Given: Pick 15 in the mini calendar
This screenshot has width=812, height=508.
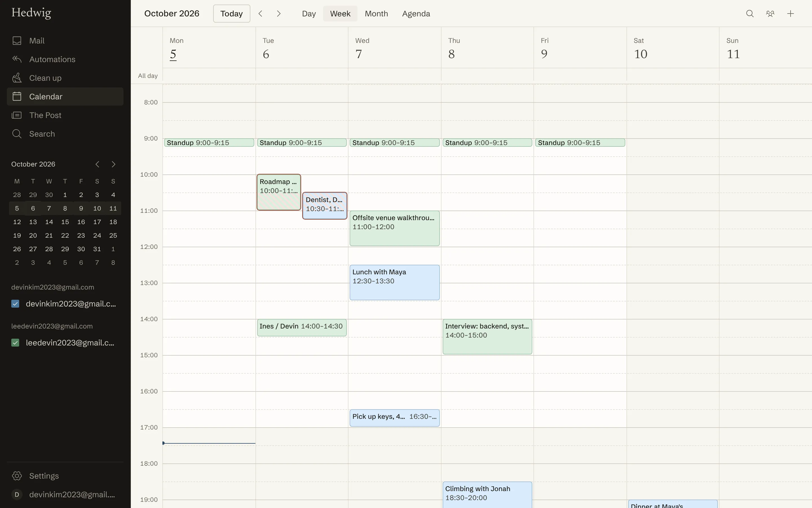Looking at the screenshot, I should (x=65, y=222).
